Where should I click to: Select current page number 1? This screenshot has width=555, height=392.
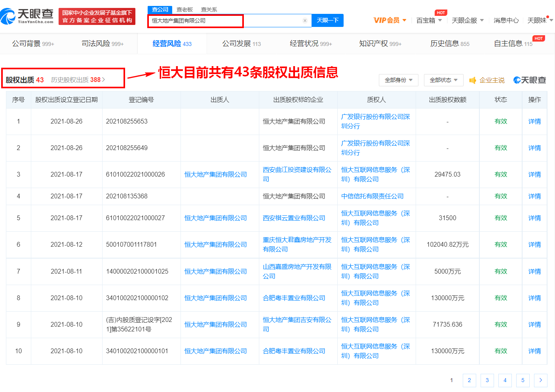(x=451, y=380)
